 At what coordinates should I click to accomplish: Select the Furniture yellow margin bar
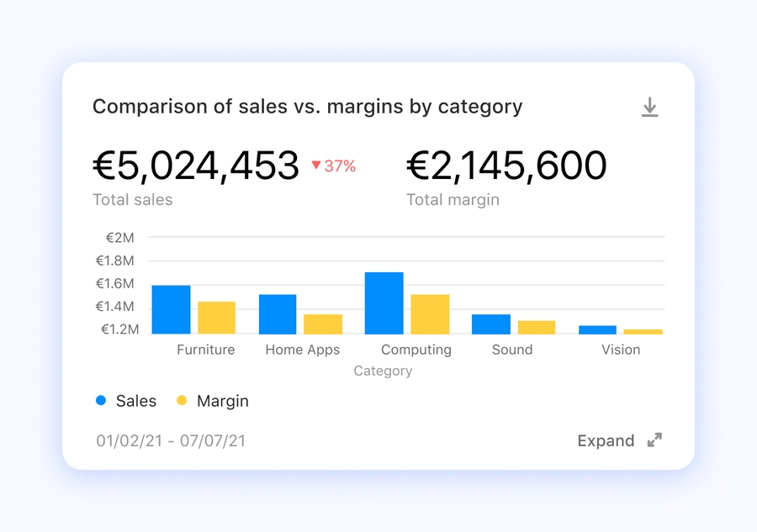click(x=217, y=318)
